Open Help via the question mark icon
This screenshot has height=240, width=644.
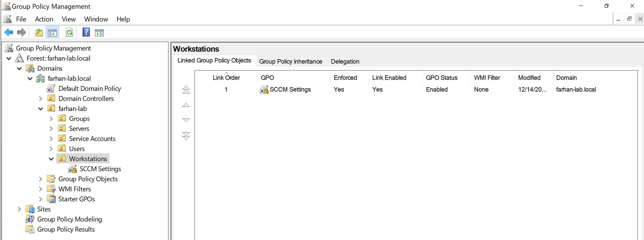pos(86,32)
